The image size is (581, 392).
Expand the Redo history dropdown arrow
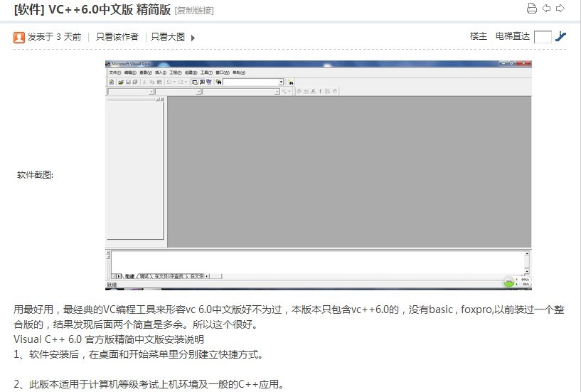coord(186,82)
